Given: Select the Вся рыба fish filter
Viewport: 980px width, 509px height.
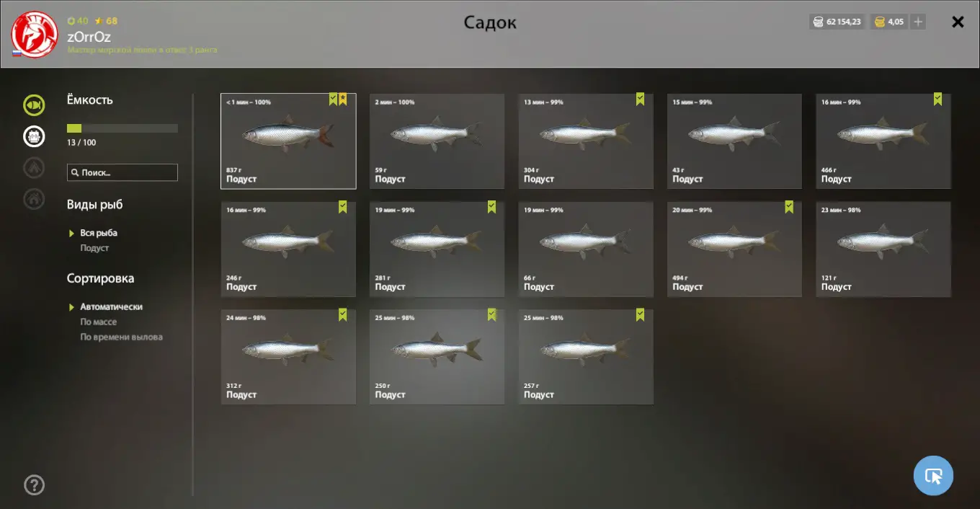Looking at the screenshot, I should [x=99, y=233].
